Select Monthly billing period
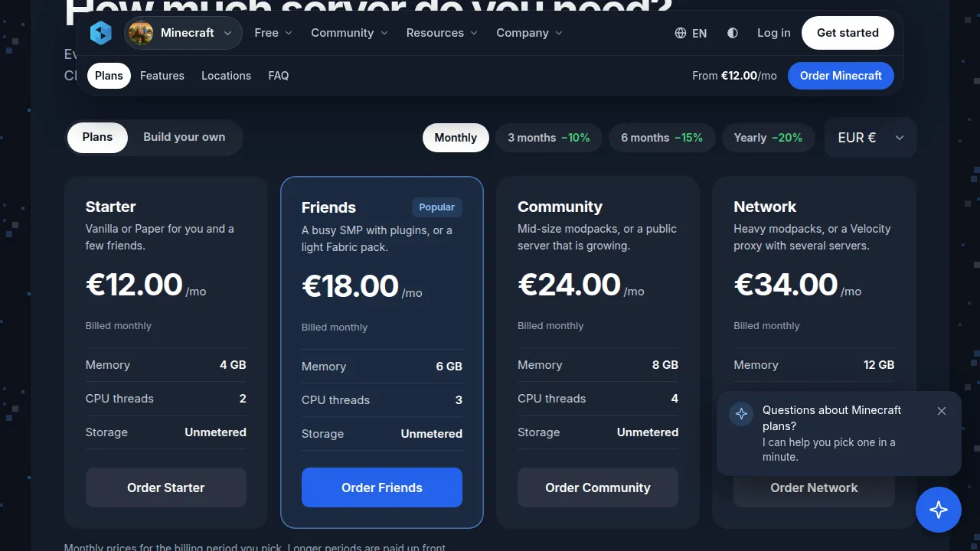This screenshot has width=980, height=551. point(456,138)
